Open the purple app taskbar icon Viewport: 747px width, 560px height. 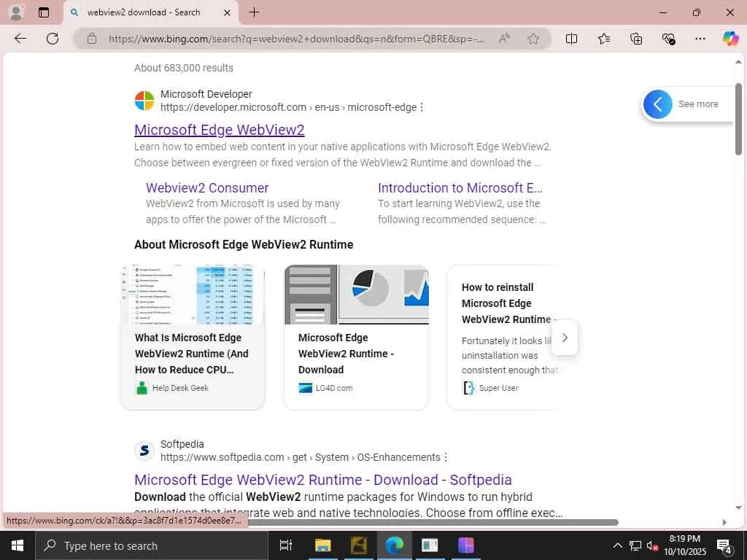tap(465, 545)
